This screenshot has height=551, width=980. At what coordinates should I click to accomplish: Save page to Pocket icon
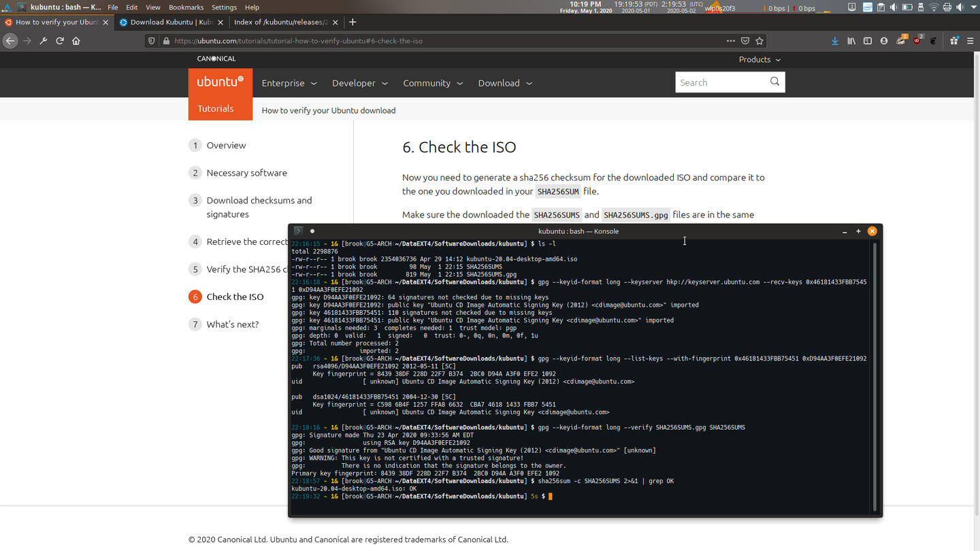point(745,41)
